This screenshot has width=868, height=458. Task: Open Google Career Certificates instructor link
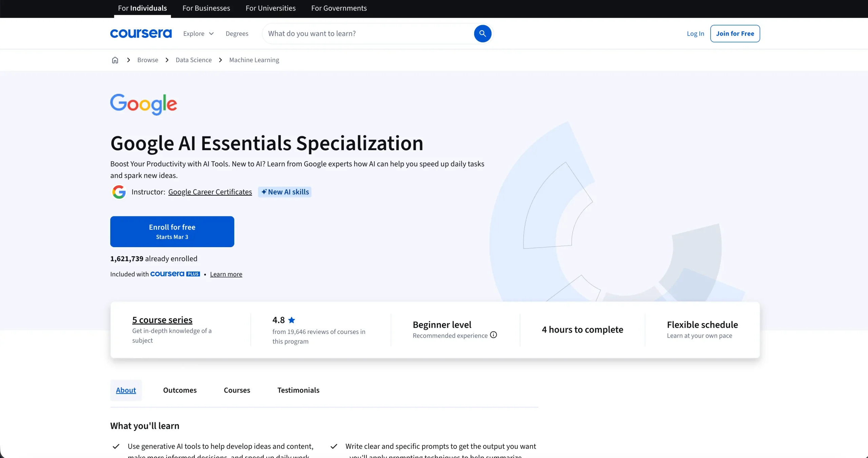210,192
